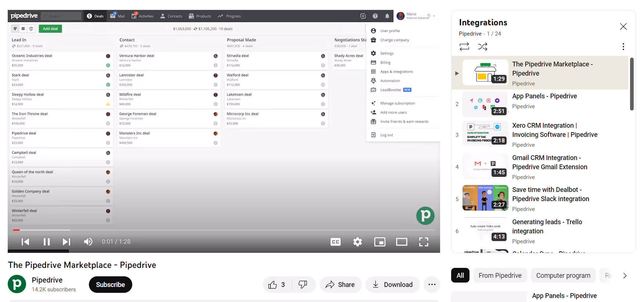Click the Pipedrive channel watermark in video
The image size is (644, 302).
tap(425, 216)
